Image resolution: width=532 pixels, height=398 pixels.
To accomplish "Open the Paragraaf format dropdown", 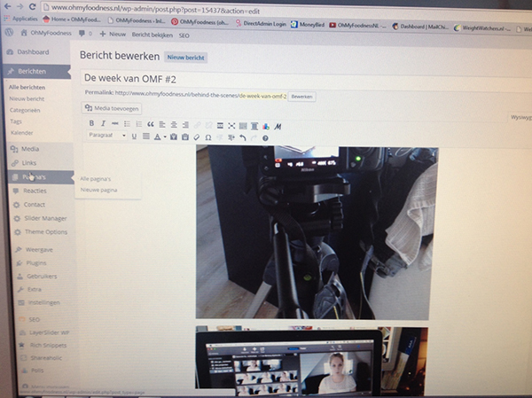I will tap(107, 136).
